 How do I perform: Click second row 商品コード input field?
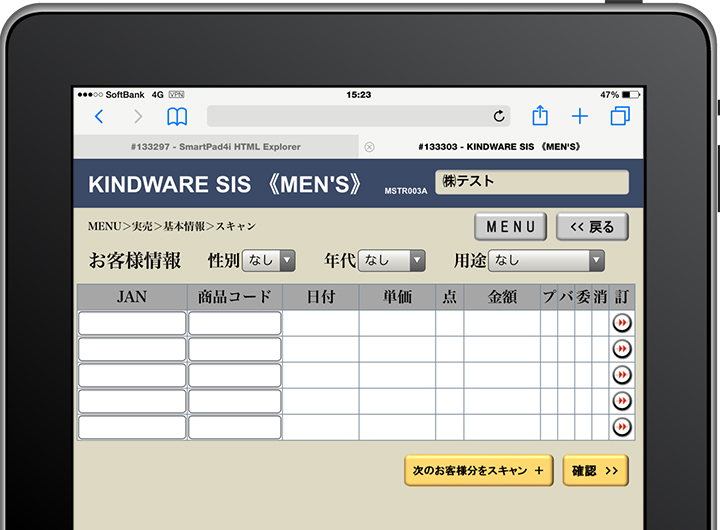coord(235,349)
